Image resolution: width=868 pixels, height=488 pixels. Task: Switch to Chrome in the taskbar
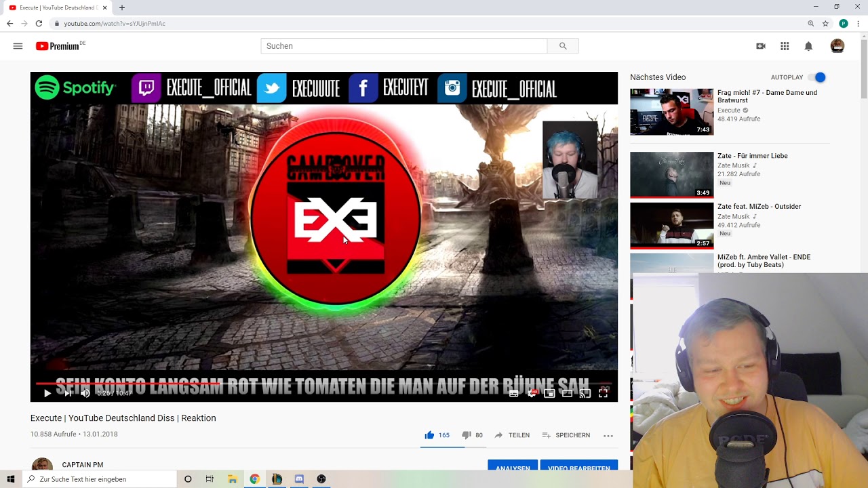254,479
